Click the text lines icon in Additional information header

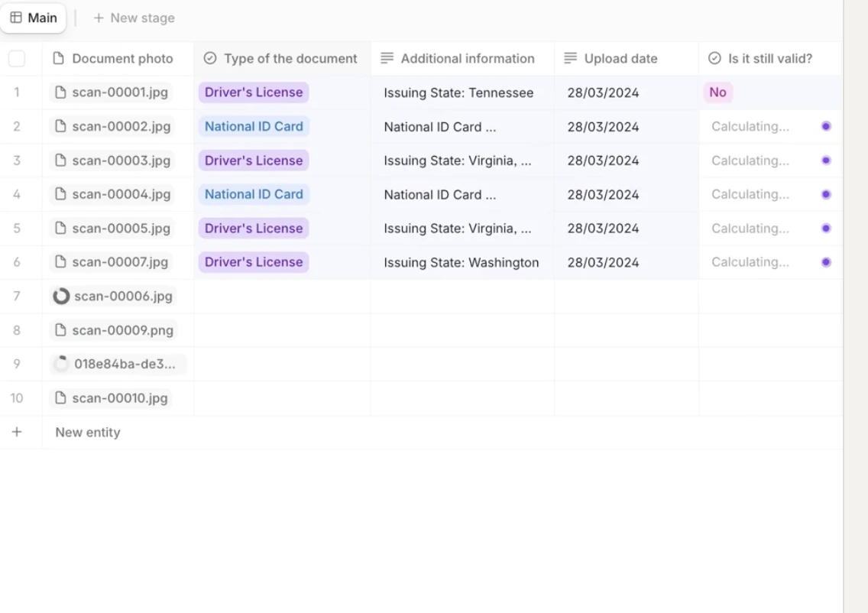tap(387, 58)
